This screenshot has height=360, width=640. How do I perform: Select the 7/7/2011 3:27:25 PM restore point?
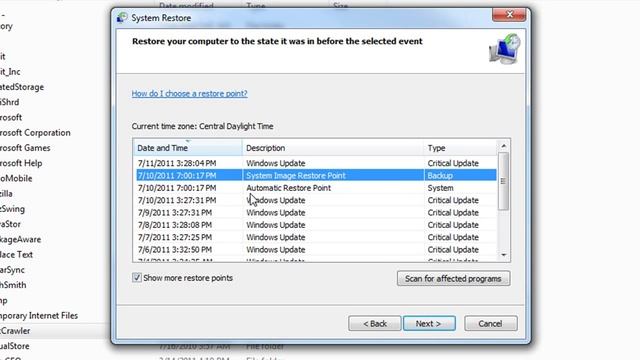[316, 237]
